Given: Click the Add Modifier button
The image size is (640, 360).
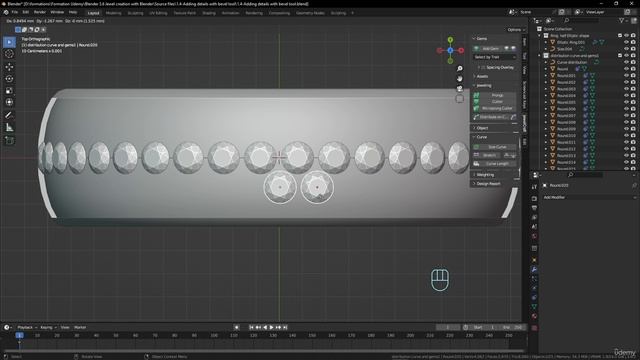Looking at the screenshot, I should click(x=589, y=197).
